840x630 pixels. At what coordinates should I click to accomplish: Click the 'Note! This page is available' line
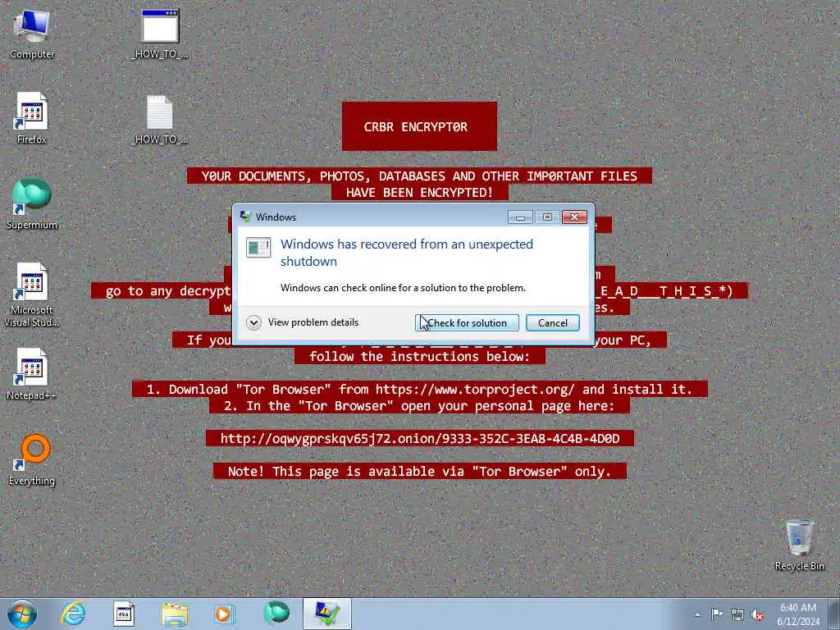coord(419,472)
